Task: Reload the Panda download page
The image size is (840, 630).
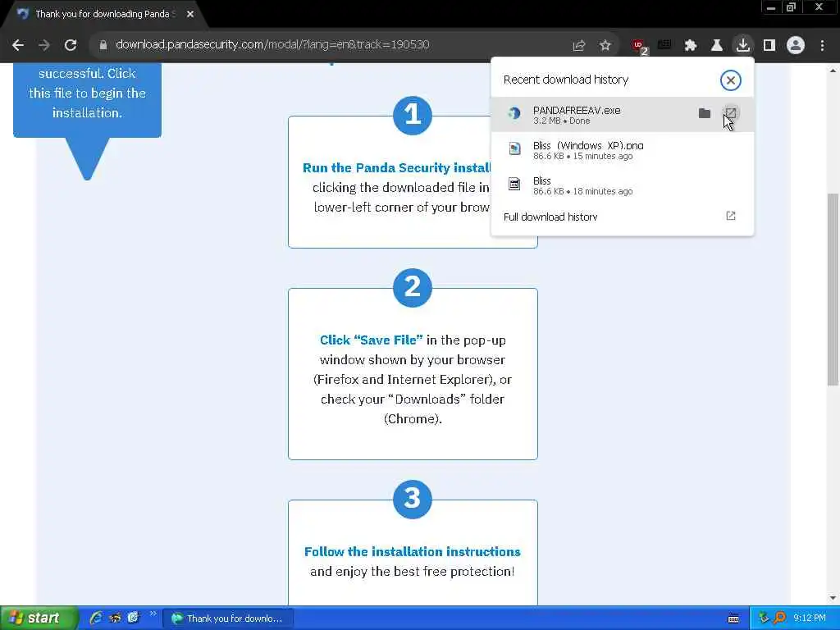Action: [x=71, y=45]
